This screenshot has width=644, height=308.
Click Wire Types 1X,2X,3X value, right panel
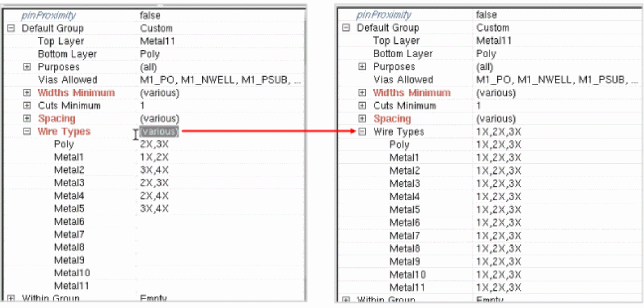point(498,131)
